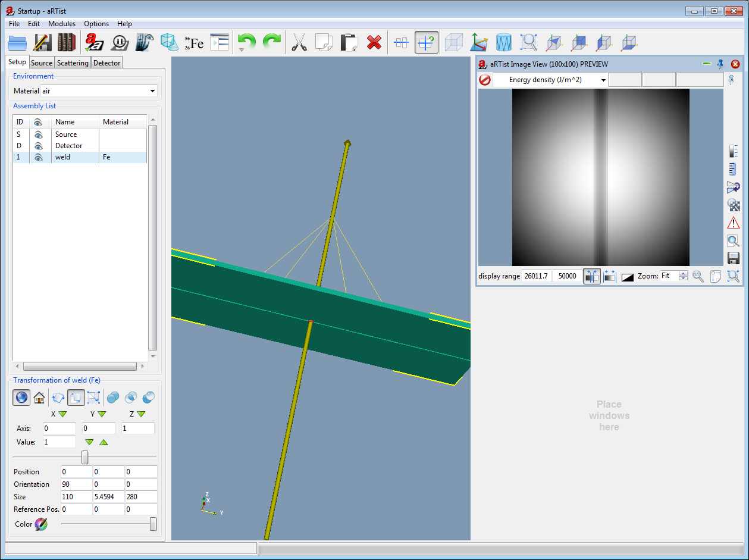Viewport: 749px width, 560px height.
Task: Click the home reset transformation icon
Action: click(x=39, y=398)
